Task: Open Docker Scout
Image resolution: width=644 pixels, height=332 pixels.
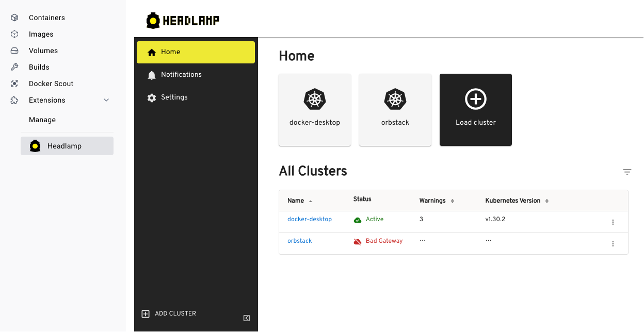Action: (x=14, y=84)
